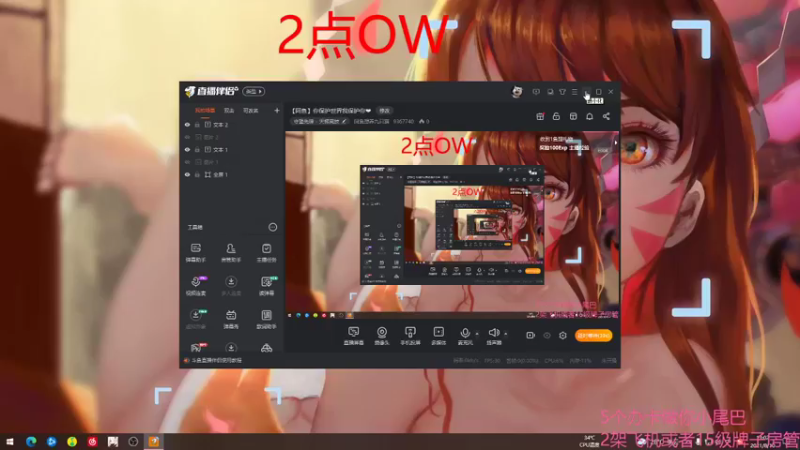Collapse the 工具箱 toolbox with circle button
Viewport: 800px width, 450px height.
273,227
